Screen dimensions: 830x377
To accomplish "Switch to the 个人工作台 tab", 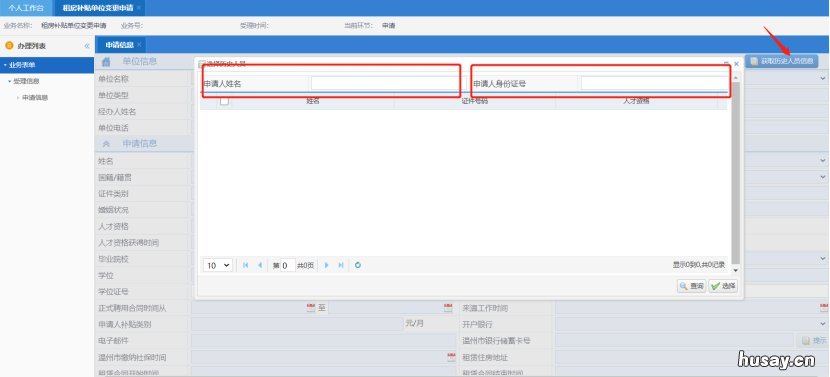I will point(26,8).
